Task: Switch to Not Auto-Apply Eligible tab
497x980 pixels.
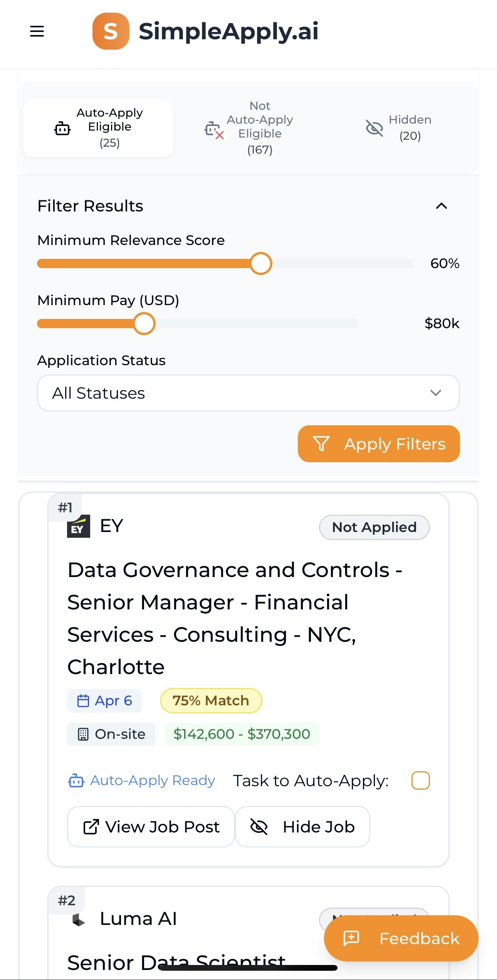Action: pyautogui.click(x=249, y=128)
